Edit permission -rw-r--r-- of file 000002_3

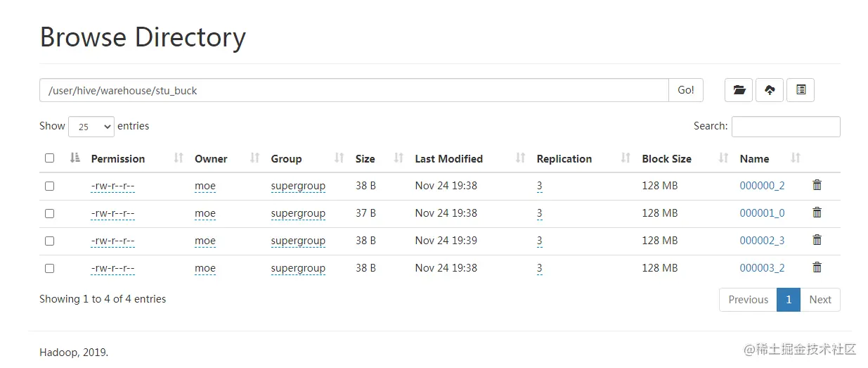click(112, 241)
